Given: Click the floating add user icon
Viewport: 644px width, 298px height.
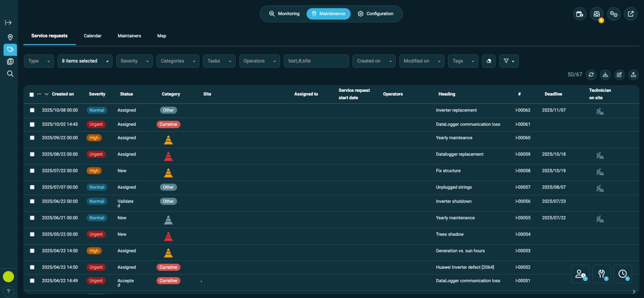Looking at the screenshot, I should click(580, 274).
